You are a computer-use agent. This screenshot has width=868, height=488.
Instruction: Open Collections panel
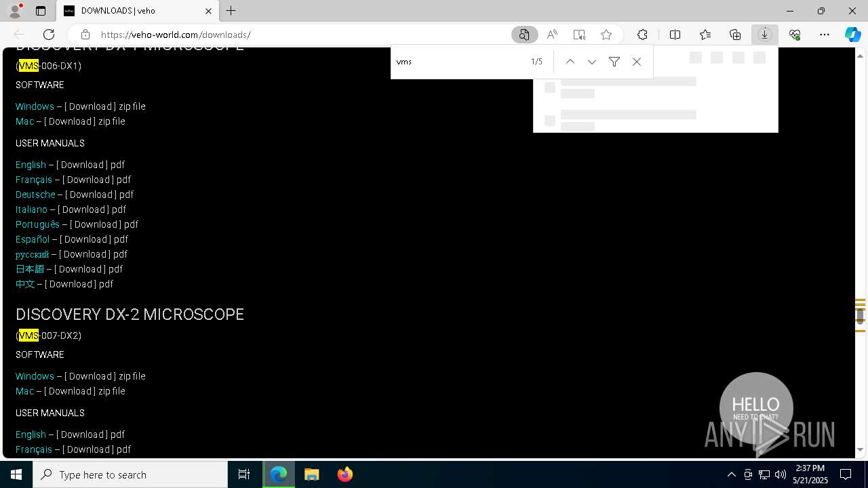pyautogui.click(x=735, y=35)
